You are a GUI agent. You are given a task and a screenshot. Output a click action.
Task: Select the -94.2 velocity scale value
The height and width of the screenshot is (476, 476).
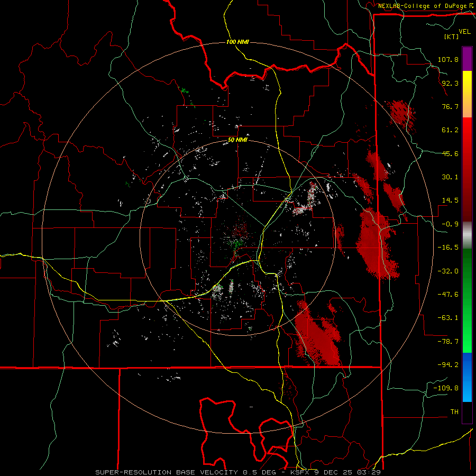[x=448, y=365]
